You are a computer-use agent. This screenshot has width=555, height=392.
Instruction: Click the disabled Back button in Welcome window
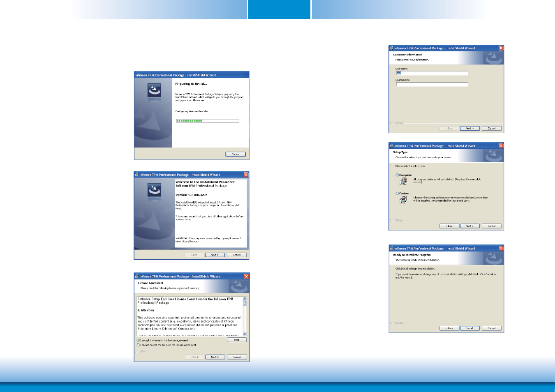[195, 255]
